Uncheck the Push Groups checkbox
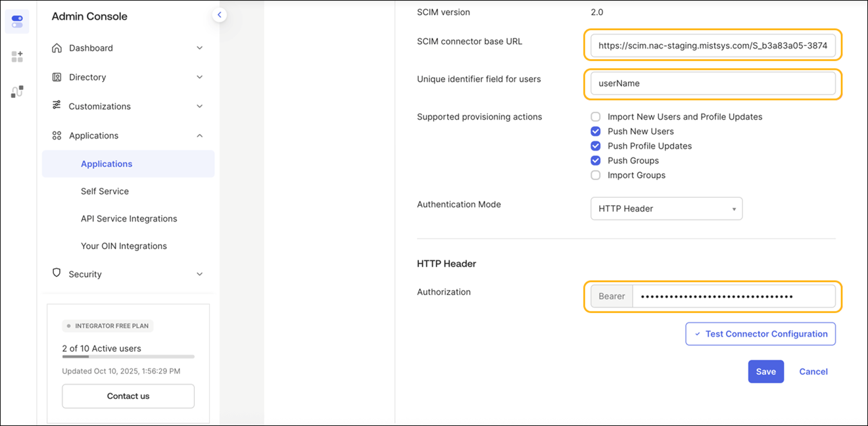 pyautogui.click(x=596, y=160)
